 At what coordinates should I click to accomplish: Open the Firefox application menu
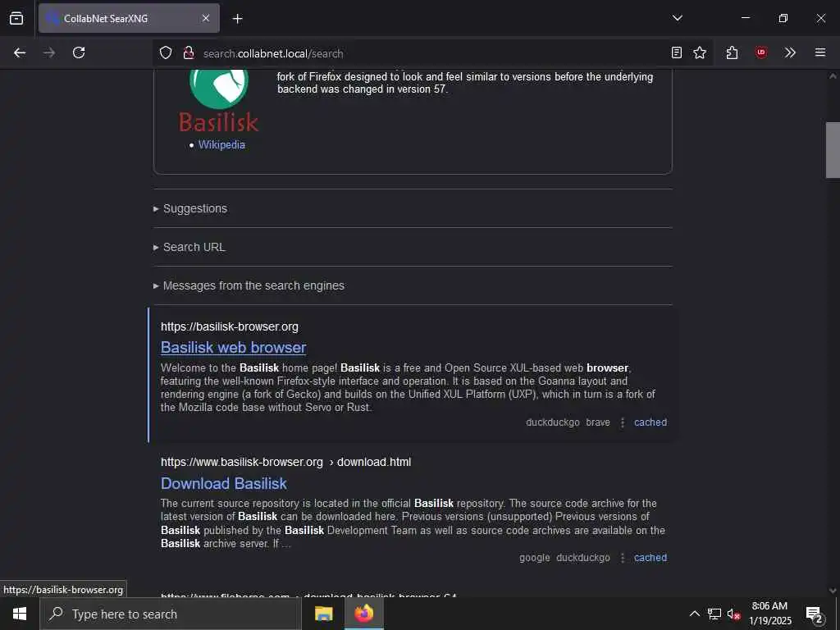819,52
